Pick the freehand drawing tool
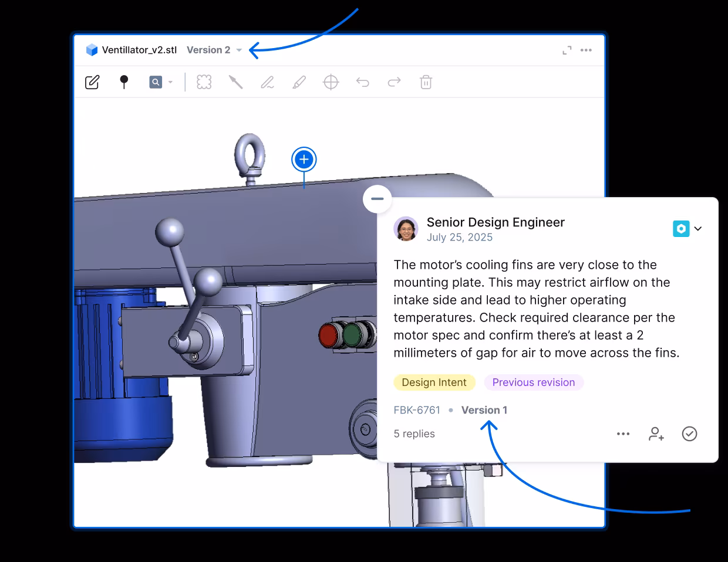Image resolution: width=728 pixels, height=562 pixels. (267, 82)
